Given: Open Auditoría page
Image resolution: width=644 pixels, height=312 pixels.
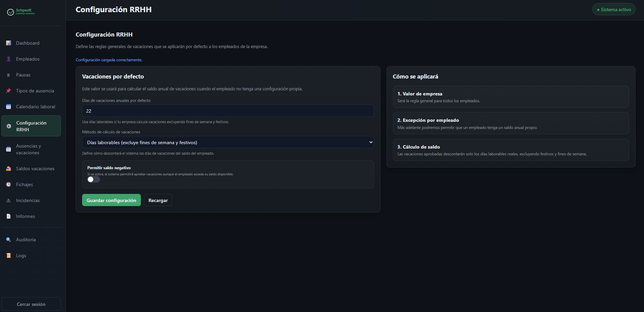Looking at the screenshot, I should 31,240.
